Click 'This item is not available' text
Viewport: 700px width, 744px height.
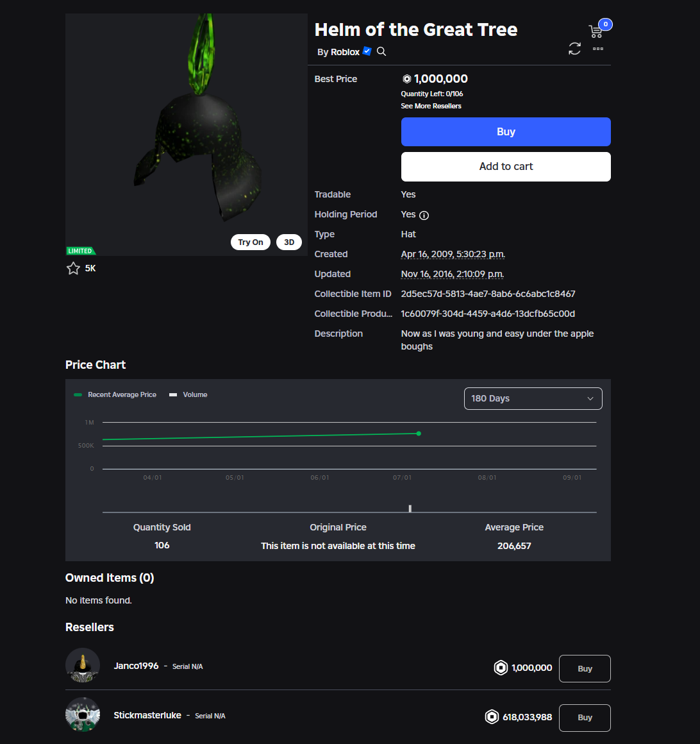click(338, 546)
